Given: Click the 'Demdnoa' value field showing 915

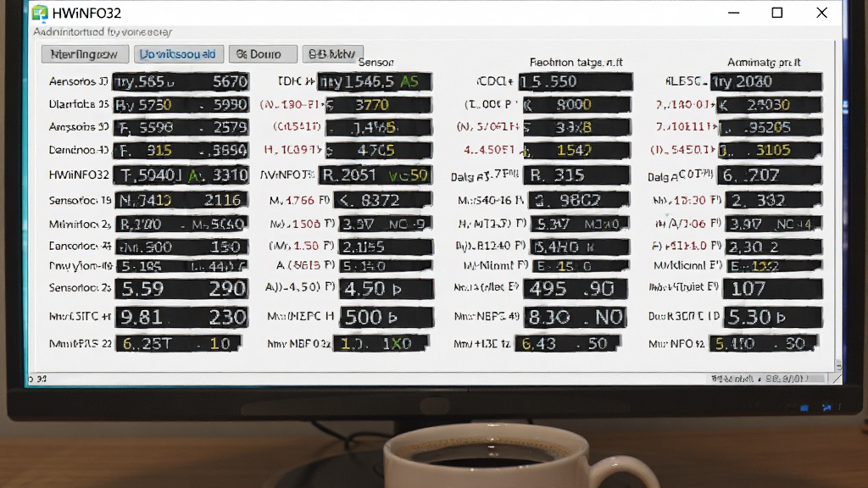Looking at the screenshot, I should coord(181,151).
